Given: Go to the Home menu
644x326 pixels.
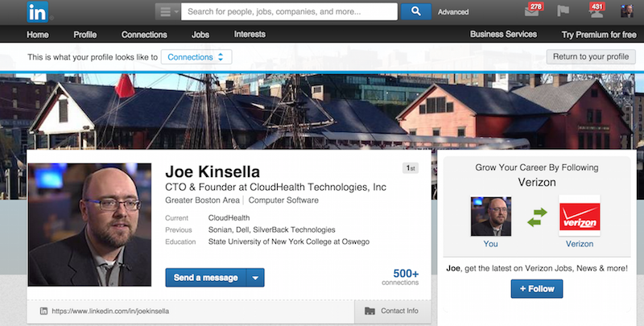Looking at the screenshot, I should click(37, 35).
